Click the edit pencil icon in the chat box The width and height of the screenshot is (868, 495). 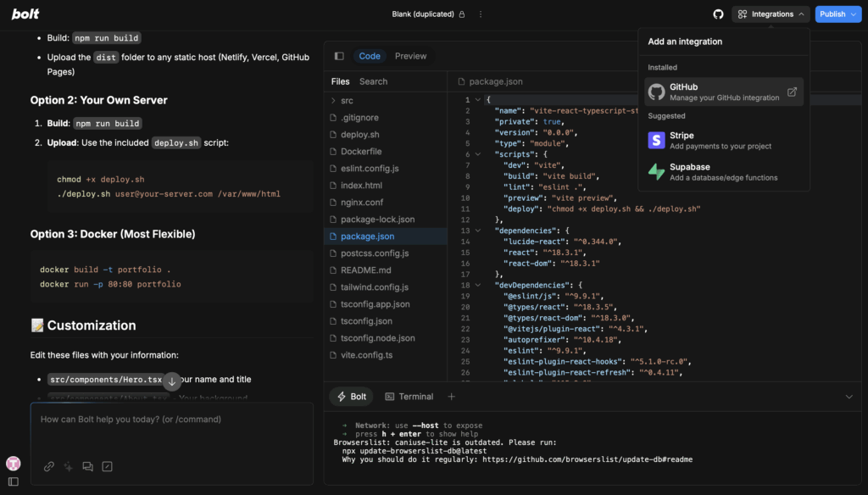pos(107,466)
